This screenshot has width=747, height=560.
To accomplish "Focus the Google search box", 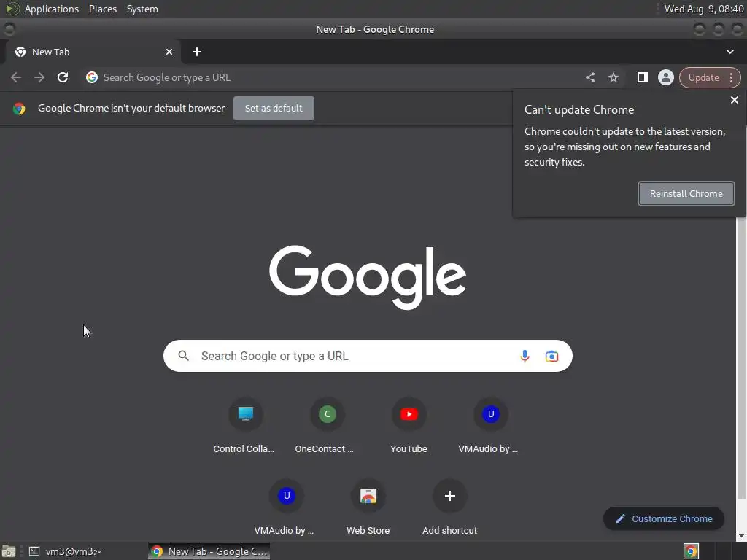I will point(368,356).
